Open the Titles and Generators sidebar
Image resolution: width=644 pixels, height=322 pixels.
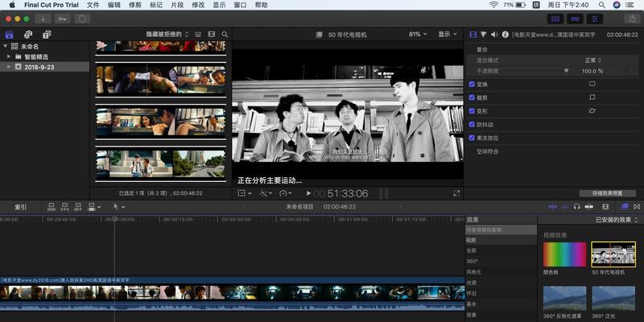pos(47,35)
